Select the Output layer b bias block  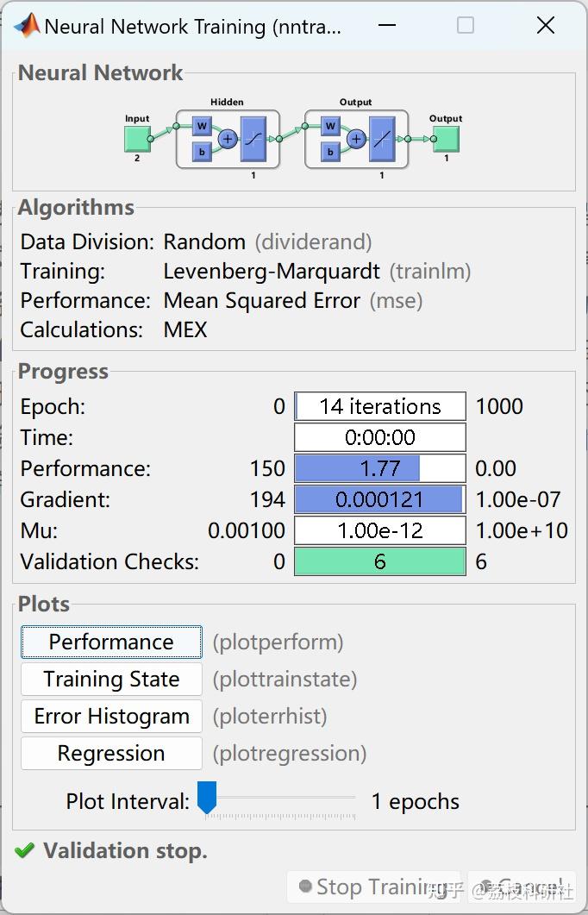[x=330, y=152]
